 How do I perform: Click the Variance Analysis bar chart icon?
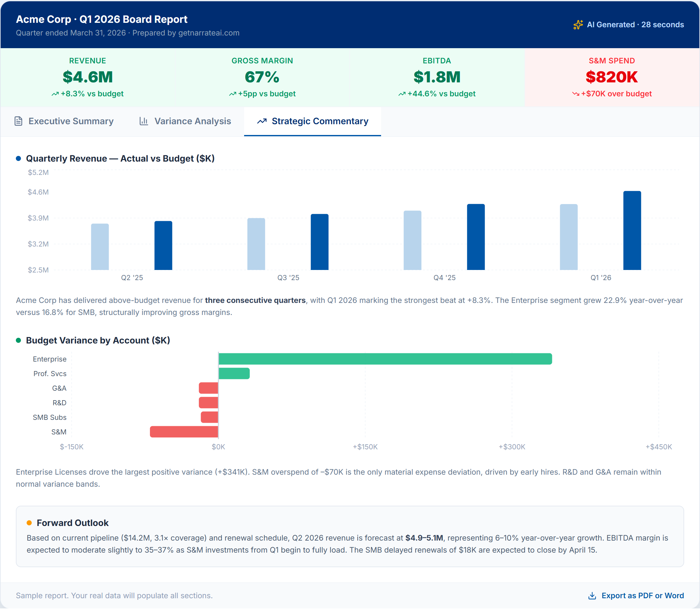[x=144, y=121]
